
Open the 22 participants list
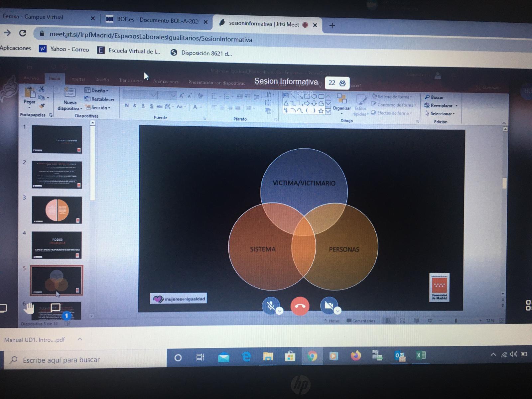click(337, 83)
